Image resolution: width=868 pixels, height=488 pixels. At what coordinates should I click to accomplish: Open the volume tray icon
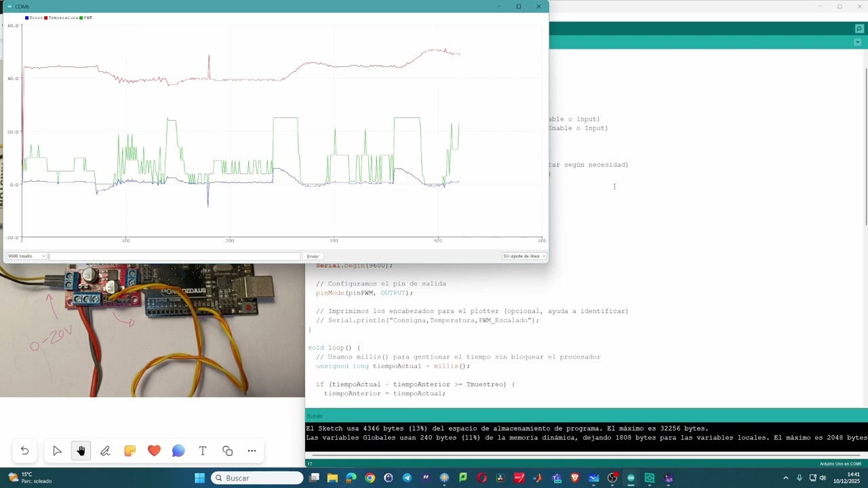click(823, 478)
